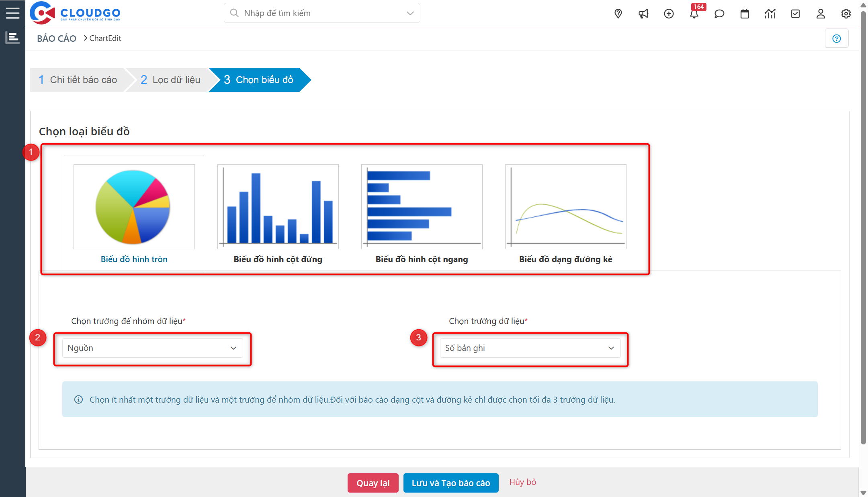
Task: Choose 'Biểu đồ dạng đường kẻ' chart type
Action: [x=565, y=207]
